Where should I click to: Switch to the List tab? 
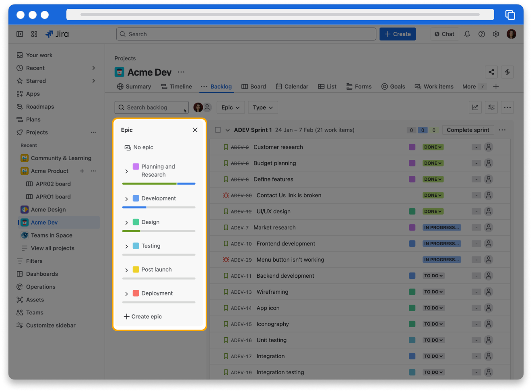pos(327,87)
